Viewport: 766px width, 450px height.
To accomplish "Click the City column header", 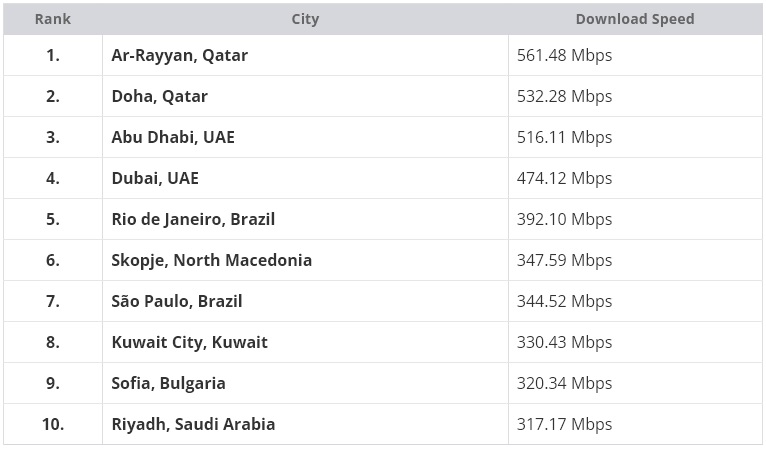I will tap(305, 19).
